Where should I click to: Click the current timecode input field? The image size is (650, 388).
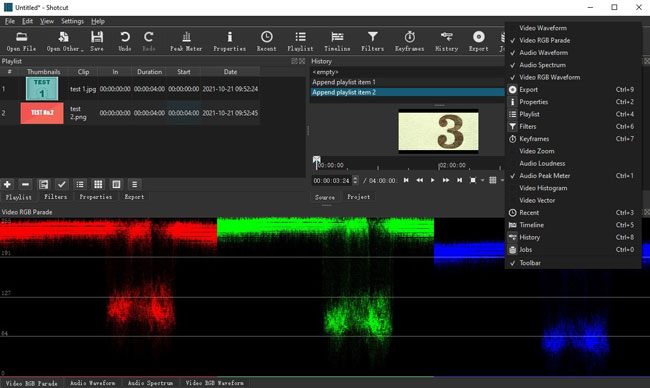point(332,180)
